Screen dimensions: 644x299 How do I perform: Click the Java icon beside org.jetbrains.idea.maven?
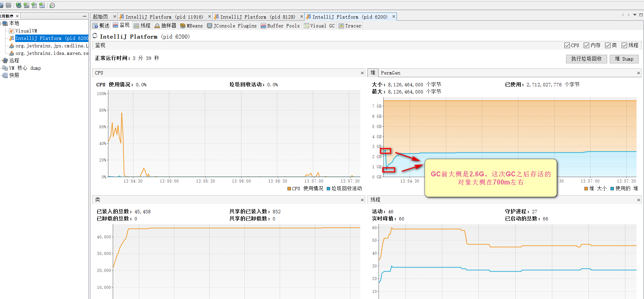[x=12, y=53]
